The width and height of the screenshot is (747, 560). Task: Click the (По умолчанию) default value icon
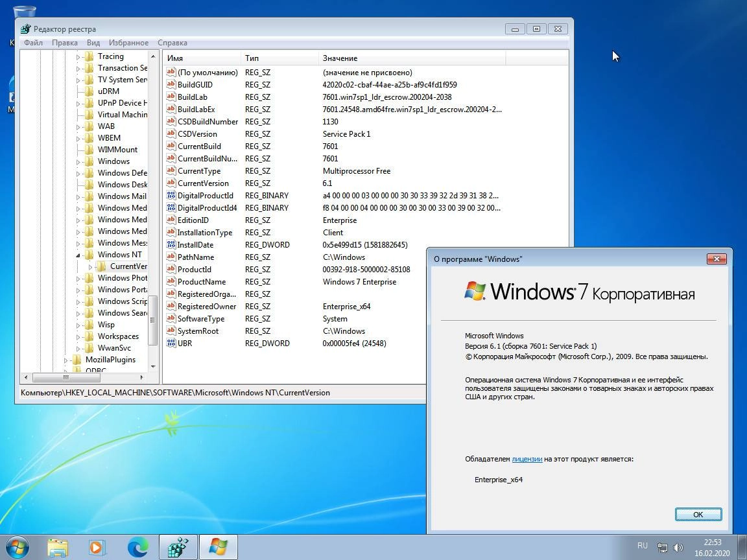pyautogui.click(x=171, y=73)
